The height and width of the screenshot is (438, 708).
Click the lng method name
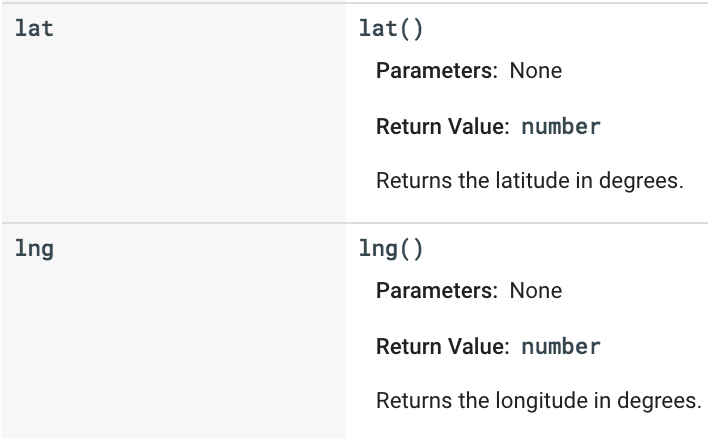click(35, 249)
